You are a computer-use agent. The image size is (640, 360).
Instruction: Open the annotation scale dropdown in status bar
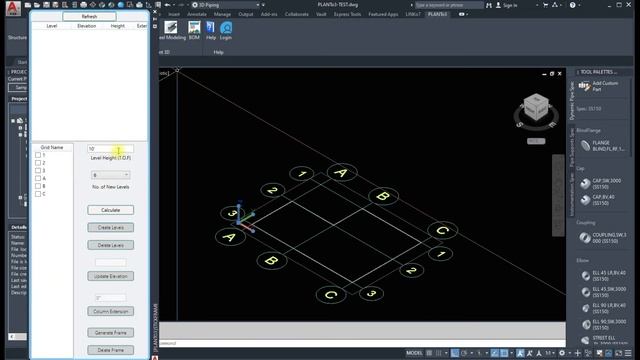tap(550, 353)
